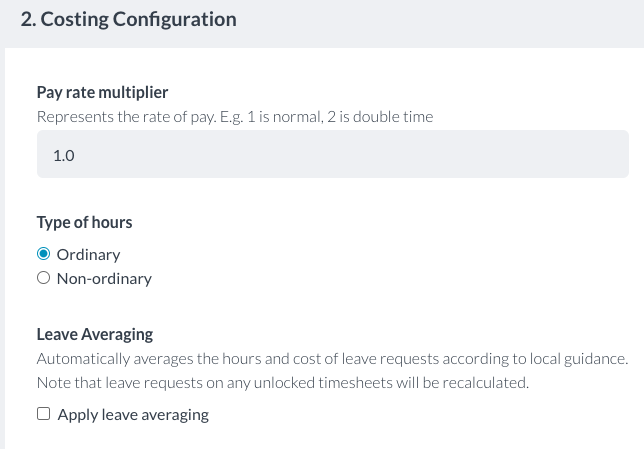The width and height of the screenshot is (644, 449).
Task: Enable the Apply leave averaging checkbox
Action: pyautogui.click(x=43, y=415)
